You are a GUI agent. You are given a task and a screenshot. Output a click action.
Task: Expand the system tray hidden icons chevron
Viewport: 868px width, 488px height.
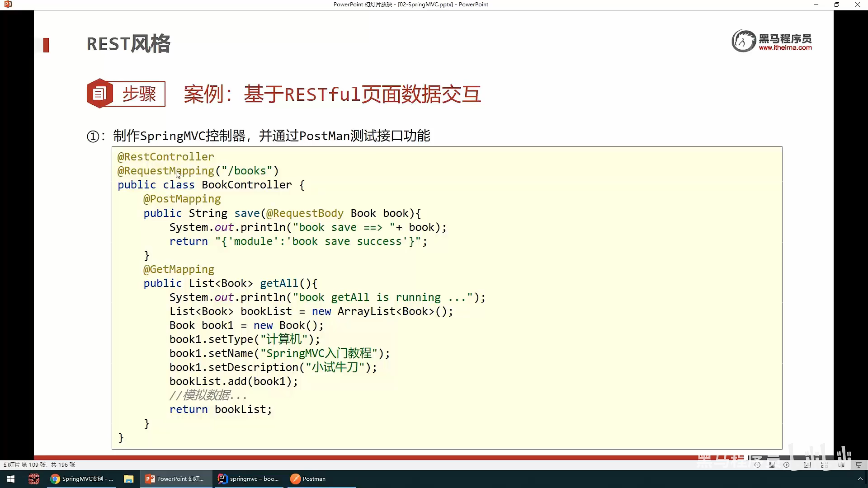tap(860, 479)
